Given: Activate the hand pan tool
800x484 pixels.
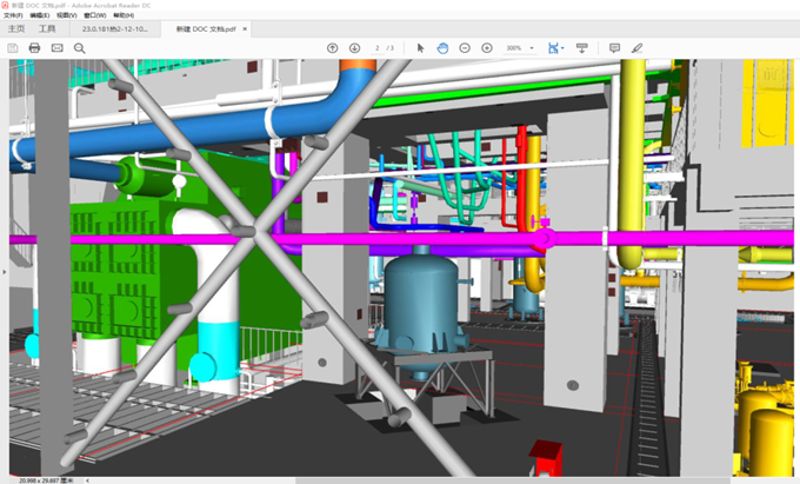Looking at the screenshot, I should (x=442, y=48).
